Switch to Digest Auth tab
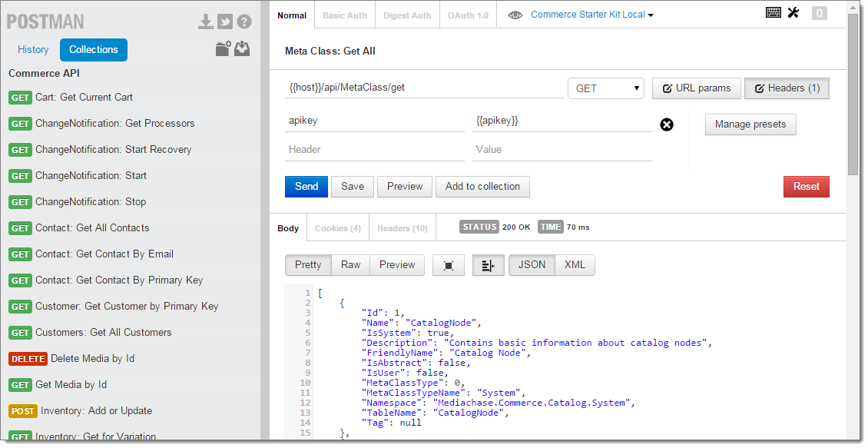 click(x=407, y=15)
